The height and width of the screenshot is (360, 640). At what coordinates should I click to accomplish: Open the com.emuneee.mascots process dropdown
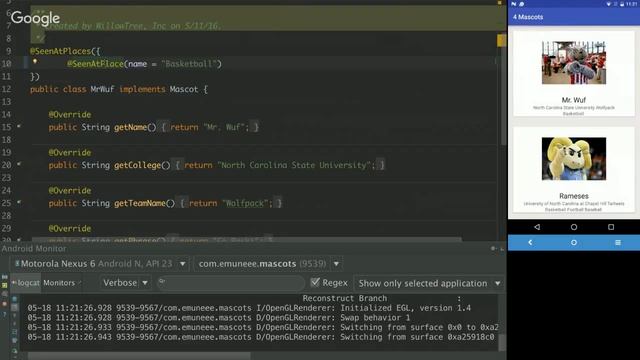pos(268,264)
